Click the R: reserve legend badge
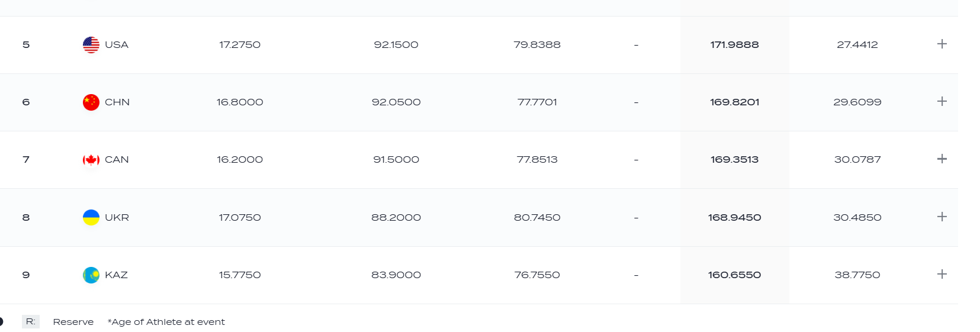The width and height of the screenshot is (980, 332). (31, 322)
